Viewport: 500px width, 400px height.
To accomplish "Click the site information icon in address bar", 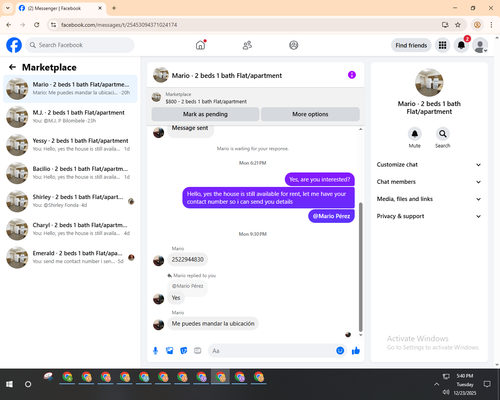I will [53, 25].
